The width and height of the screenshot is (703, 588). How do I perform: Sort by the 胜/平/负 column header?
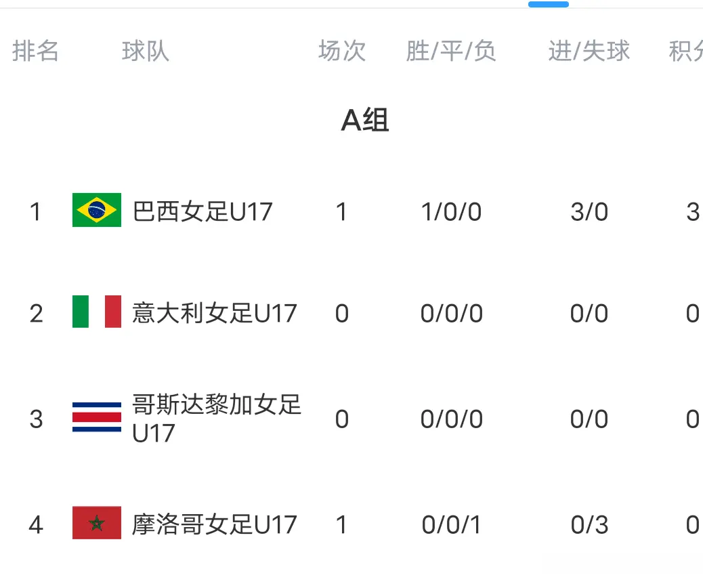coord(450,51)
